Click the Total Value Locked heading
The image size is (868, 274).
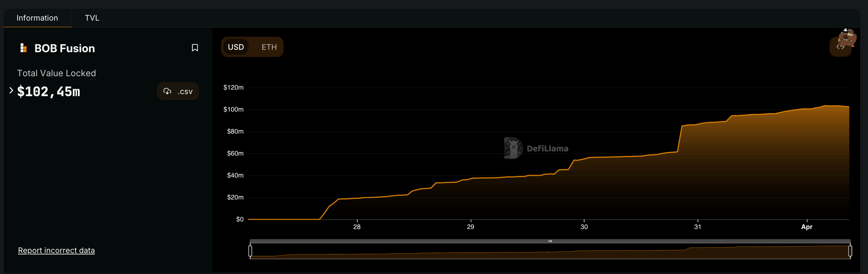click(57, 73)
